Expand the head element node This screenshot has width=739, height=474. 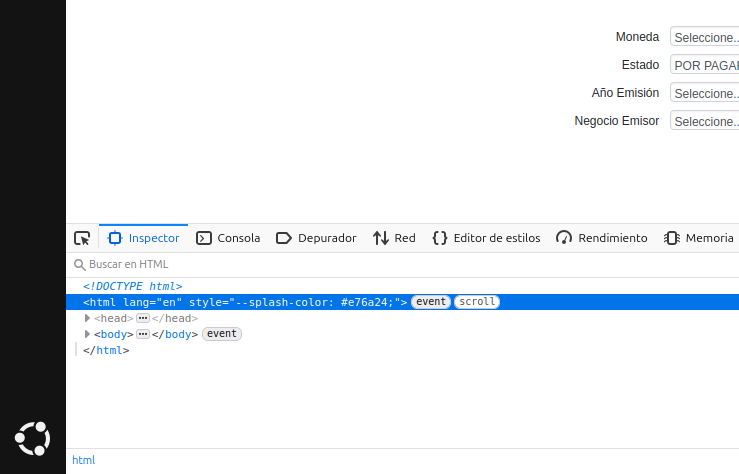pos(87,318)
